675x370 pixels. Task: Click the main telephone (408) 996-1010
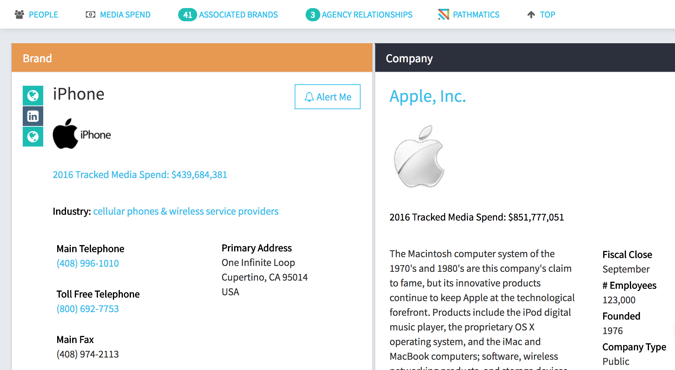point(88,264)
